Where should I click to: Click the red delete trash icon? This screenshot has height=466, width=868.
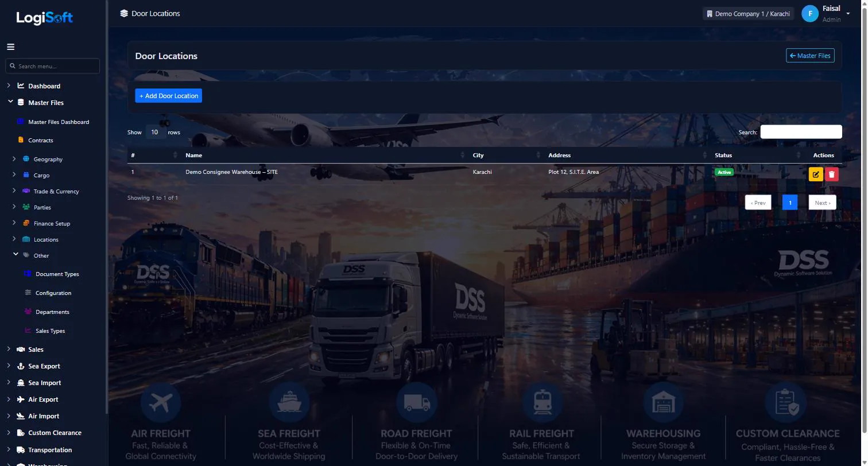point(832,174)
